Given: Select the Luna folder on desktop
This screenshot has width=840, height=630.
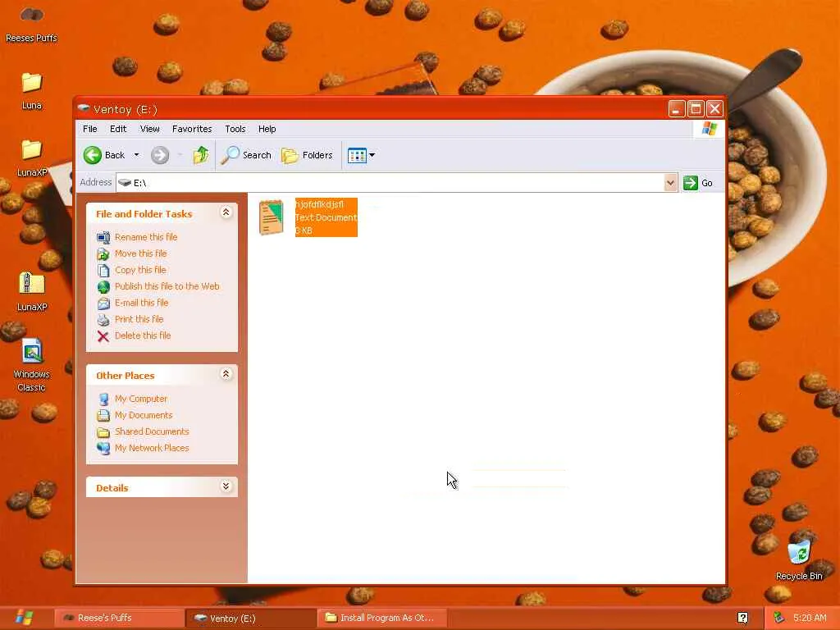Looking at the screenshot, I should tap(32, 92).
